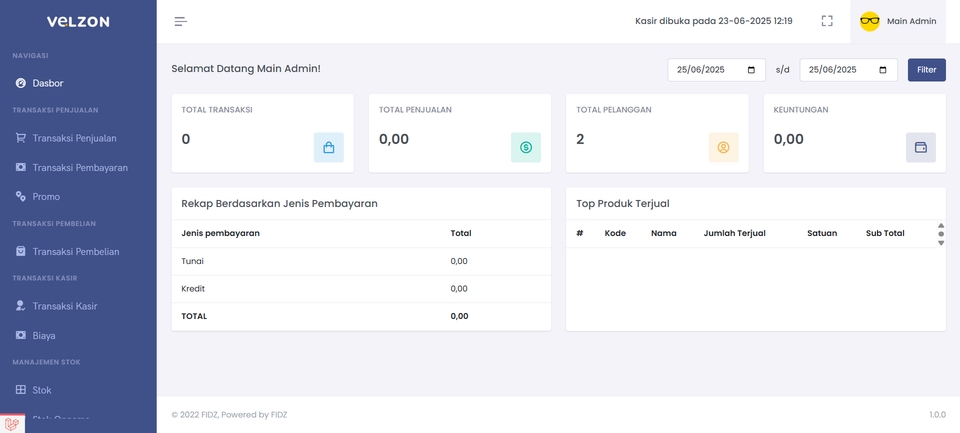Enter fullscreen mode via the header icon
Screen dimensions: 960x433
pos(827,21)
